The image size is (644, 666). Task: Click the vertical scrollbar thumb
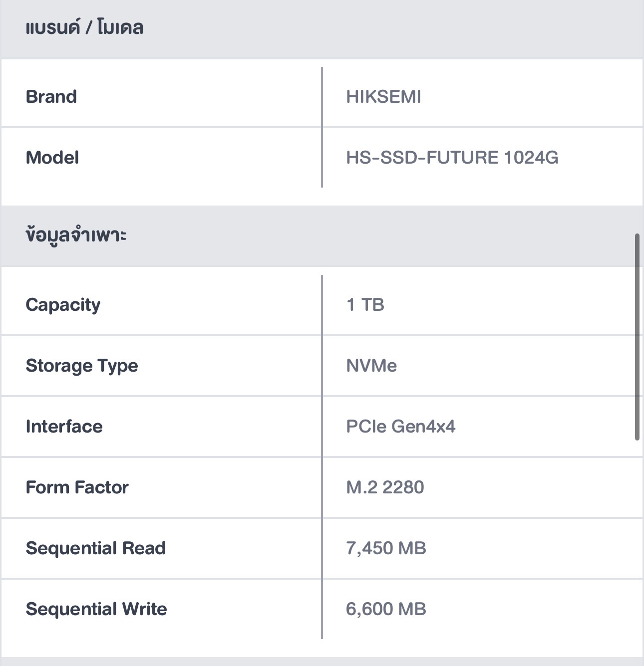tap(637, 337)
